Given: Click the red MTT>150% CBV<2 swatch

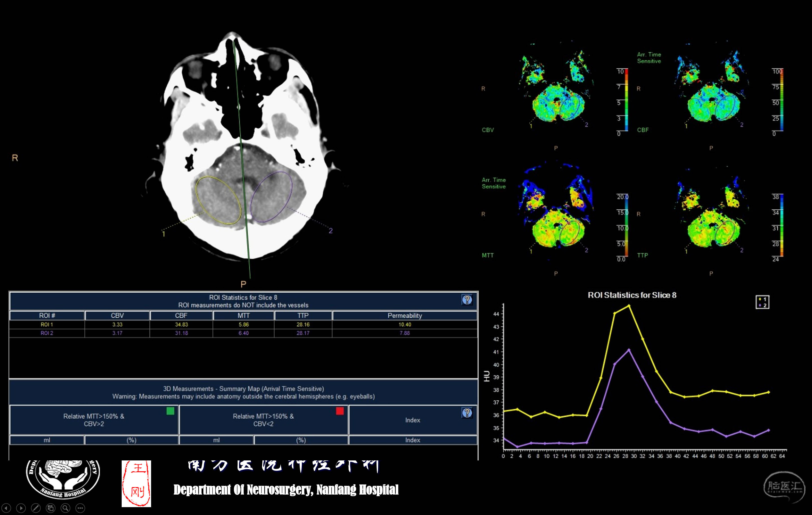Looking at the screenshot, I should [x=340, y=411].
